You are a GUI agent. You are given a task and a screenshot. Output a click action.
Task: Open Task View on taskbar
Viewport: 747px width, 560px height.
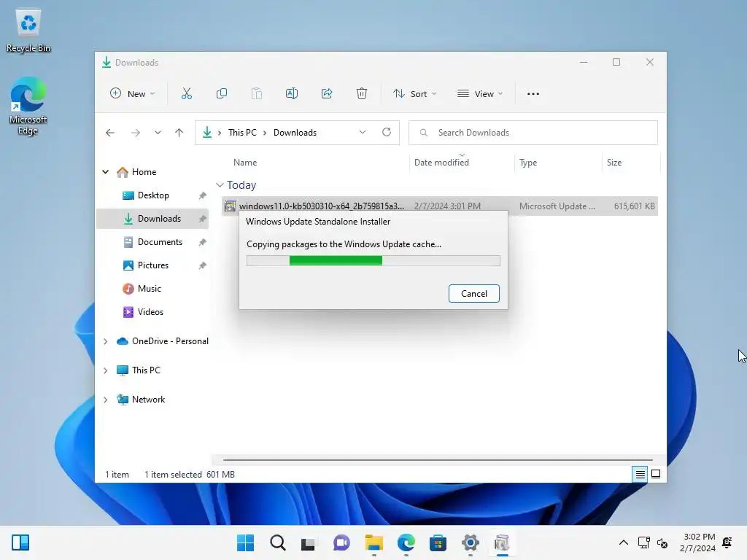(309, 542)
